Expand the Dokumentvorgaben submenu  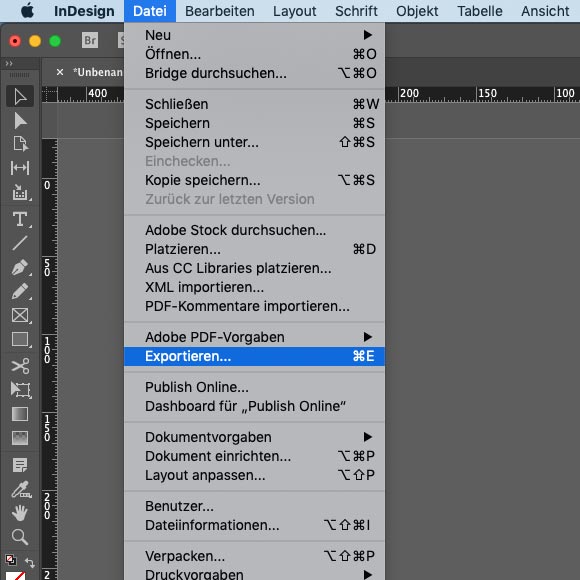(x=254, y=437)
